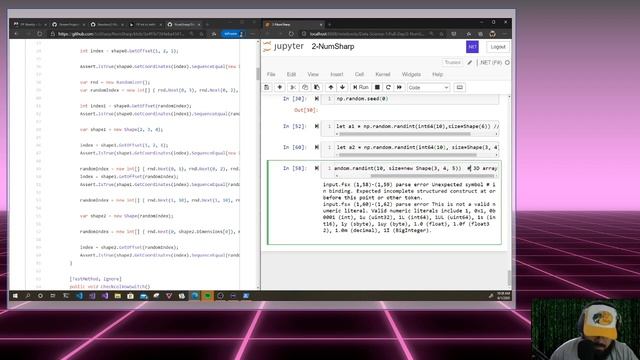Click the taskbar clock
640x360 pixels.
503,296
